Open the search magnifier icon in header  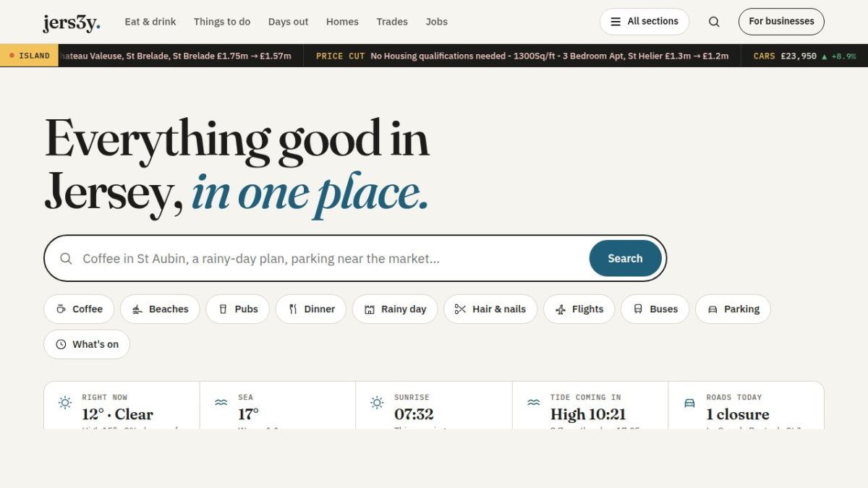point(714,22)
